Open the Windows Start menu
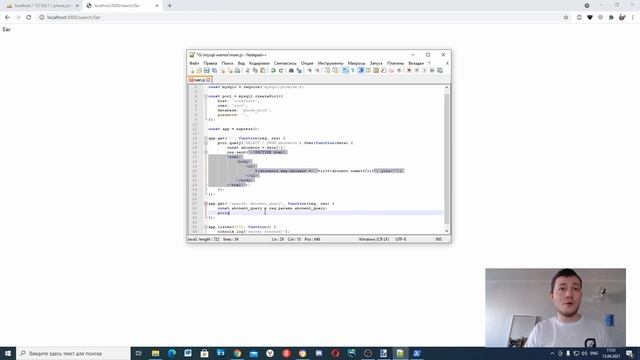Image resolution: width=640 pixels, height=360 pixels. [x=8, y=353]
